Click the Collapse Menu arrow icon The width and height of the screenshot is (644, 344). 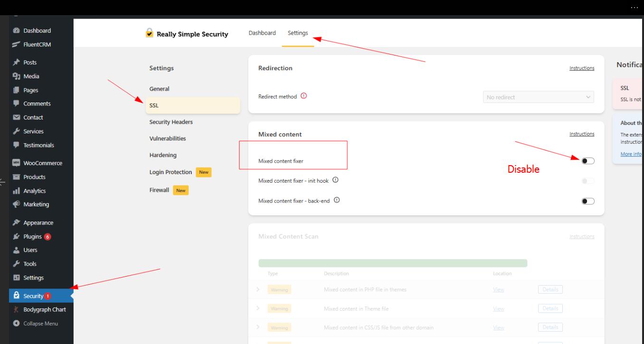(x=17, y=324)
